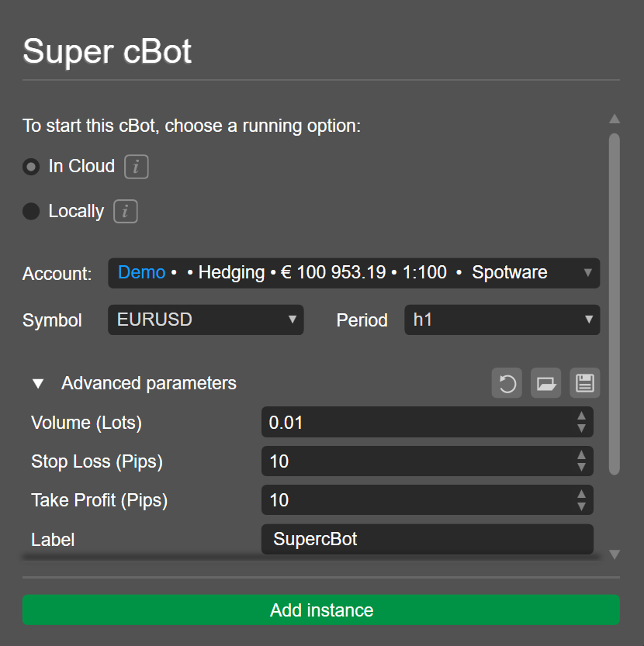This screenshot has height=646, width=644.
Task: Collapse the Advanced parameters section
Action: click(x=37, y=382)
